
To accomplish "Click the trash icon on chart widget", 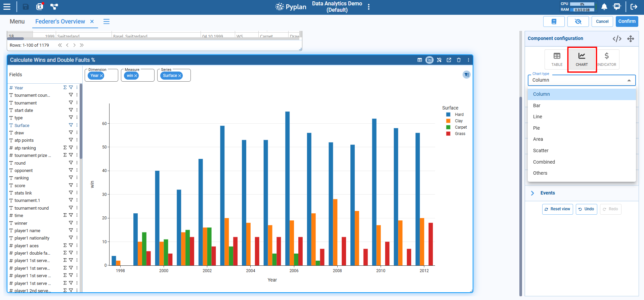I will pyautogui.click(x=459, y=60).
